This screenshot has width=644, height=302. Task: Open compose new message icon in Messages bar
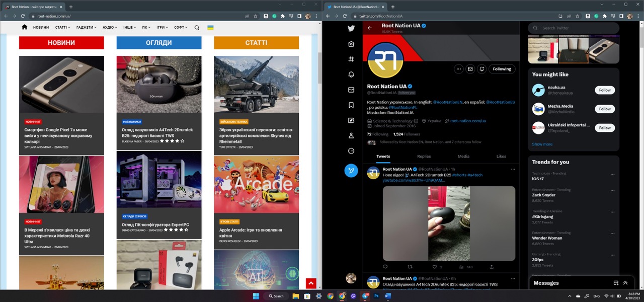tap(616, 283)
